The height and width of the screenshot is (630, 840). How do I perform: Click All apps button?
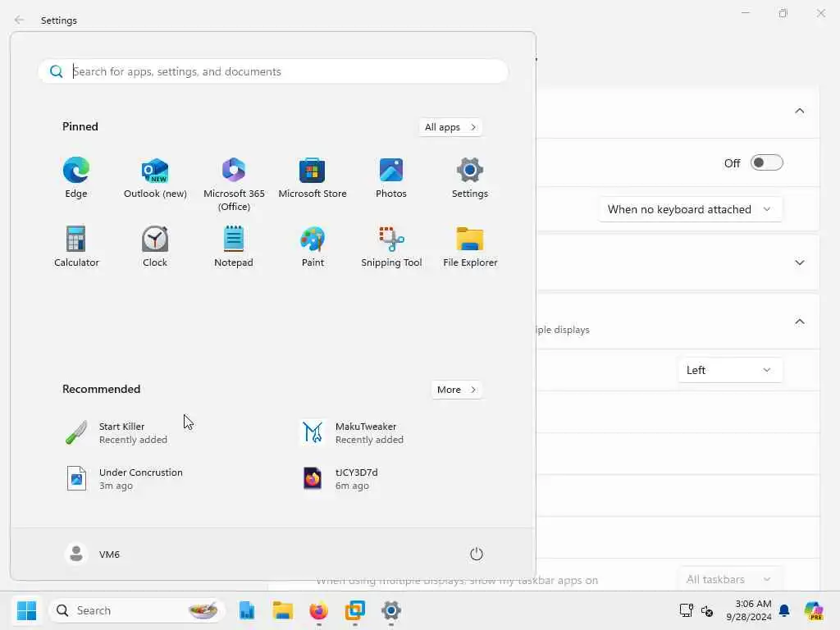click(450, 127)
